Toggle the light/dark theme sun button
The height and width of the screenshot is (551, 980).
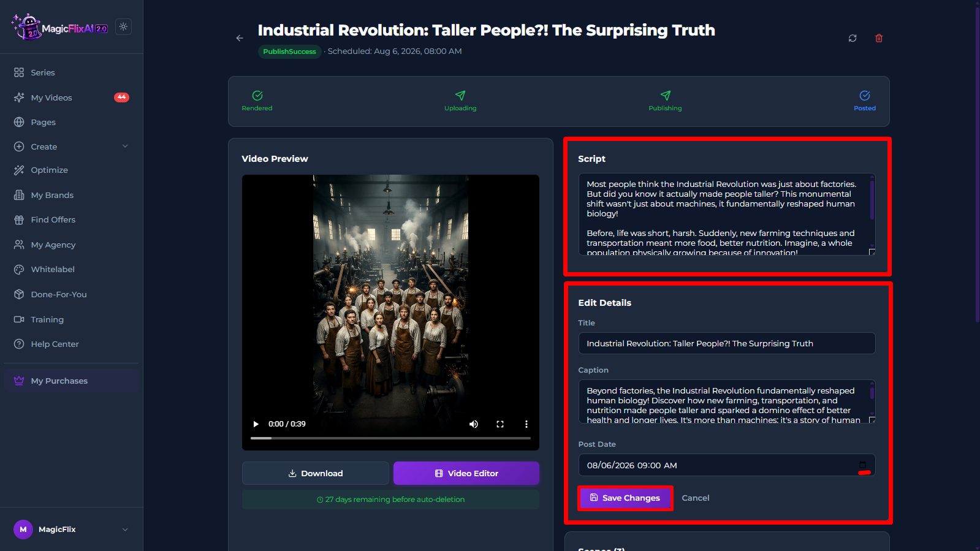[123, 27]
